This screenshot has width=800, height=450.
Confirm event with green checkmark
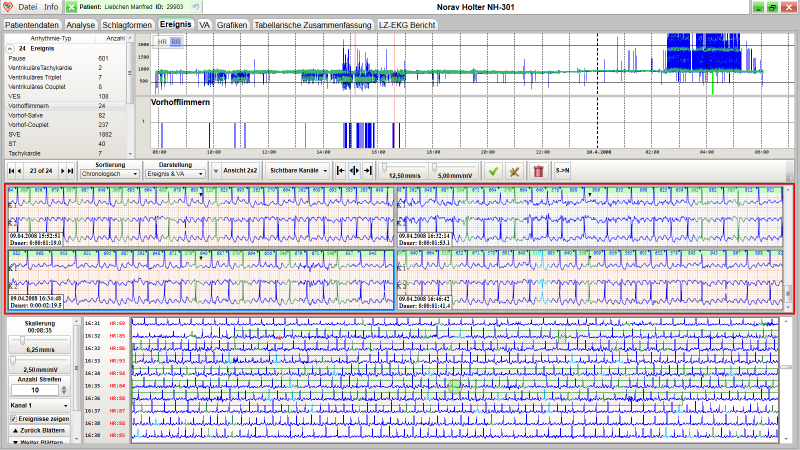493,171
